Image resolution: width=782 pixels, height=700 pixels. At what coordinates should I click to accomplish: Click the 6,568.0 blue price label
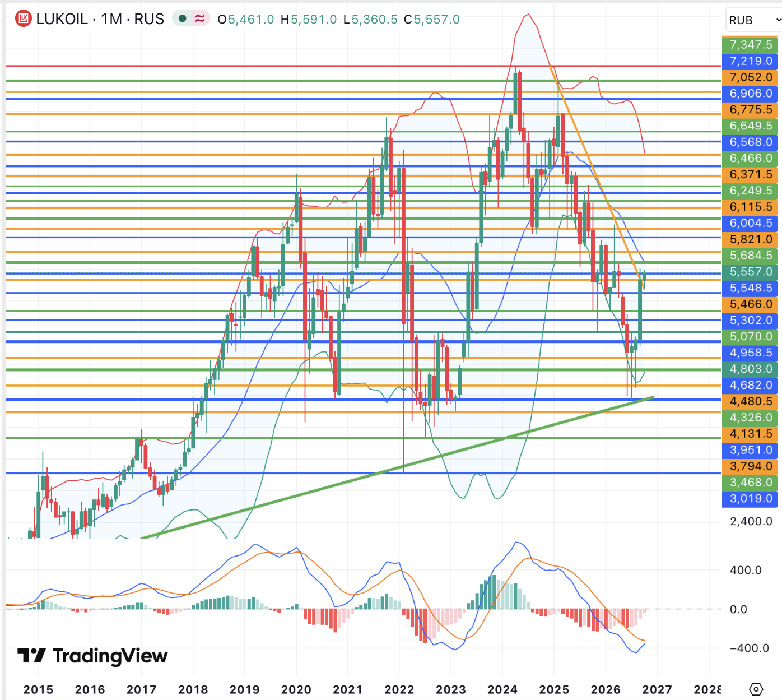click(x=751, y=142)
